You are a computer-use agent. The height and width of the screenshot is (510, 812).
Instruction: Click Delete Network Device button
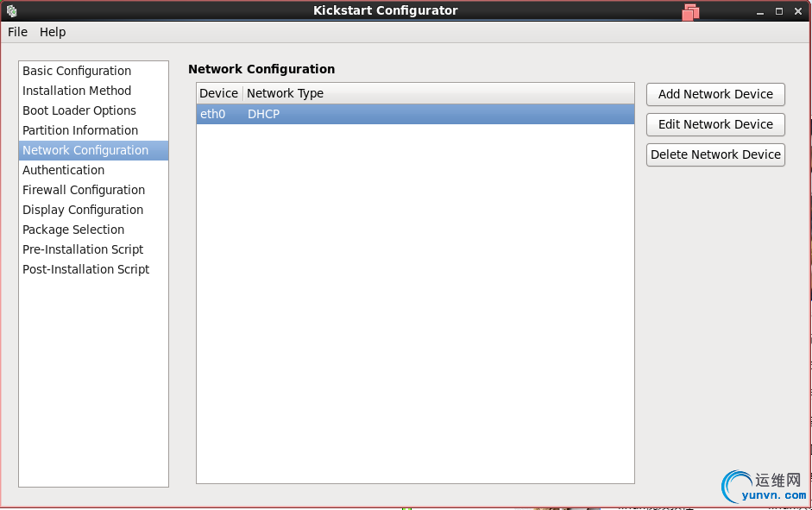coord(715,154)
